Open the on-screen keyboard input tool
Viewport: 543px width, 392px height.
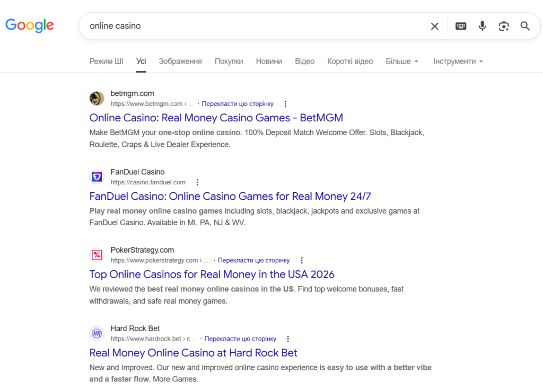(461, 26)
